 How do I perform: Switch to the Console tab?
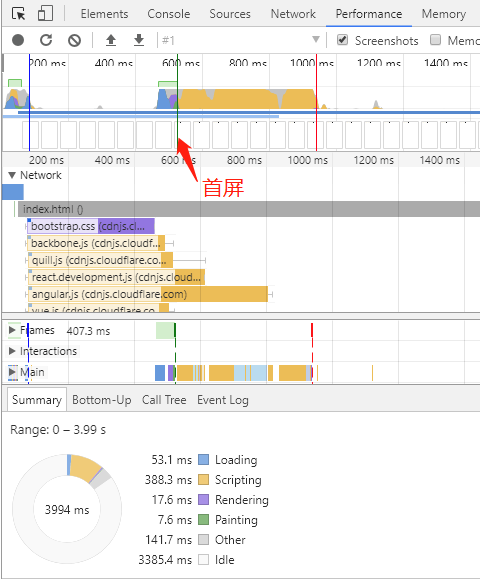169,14
